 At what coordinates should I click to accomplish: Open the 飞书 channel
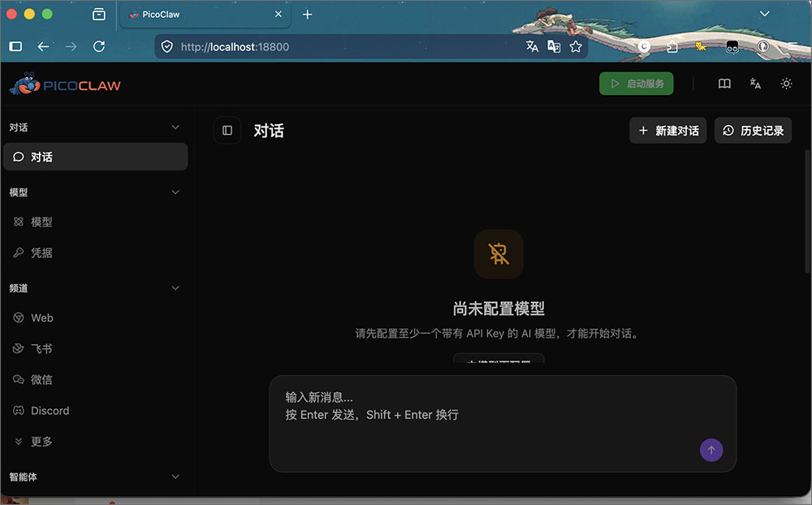[x=95, y=348]
